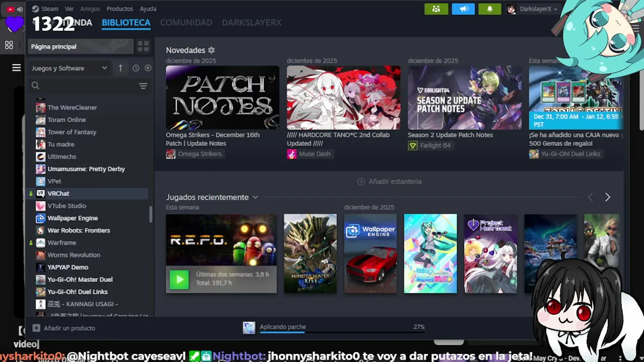Open the Novedades settings gear
This screenshot has width=644, height=362.
tap(211, 50)
